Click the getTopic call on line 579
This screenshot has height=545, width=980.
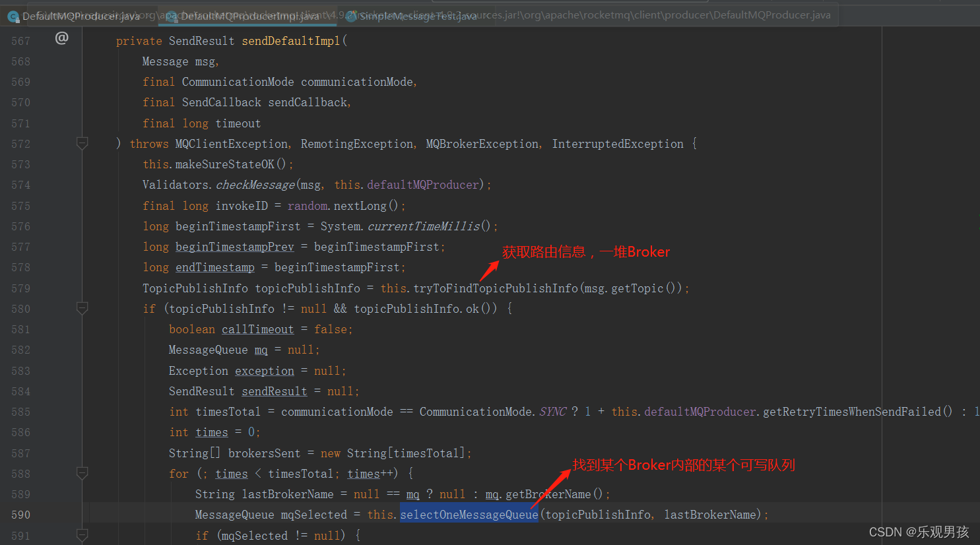point(637,288)
